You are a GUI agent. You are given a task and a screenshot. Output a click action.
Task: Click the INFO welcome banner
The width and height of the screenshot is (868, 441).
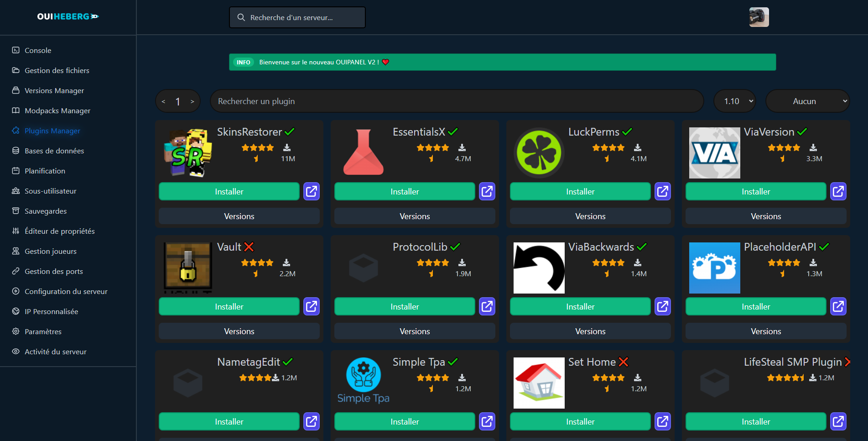coord(502,62)
